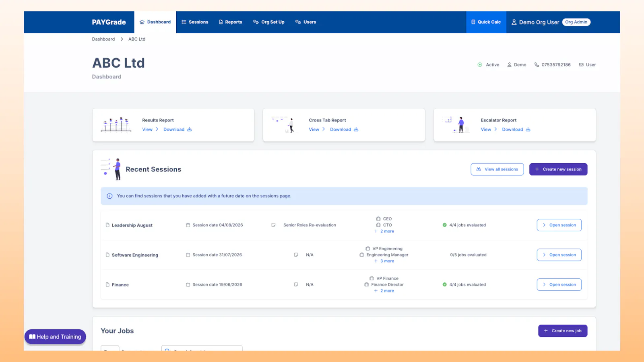The height and width of the screenshot is (362, 644).
Task: Create a new job
Action: point(563,331)
